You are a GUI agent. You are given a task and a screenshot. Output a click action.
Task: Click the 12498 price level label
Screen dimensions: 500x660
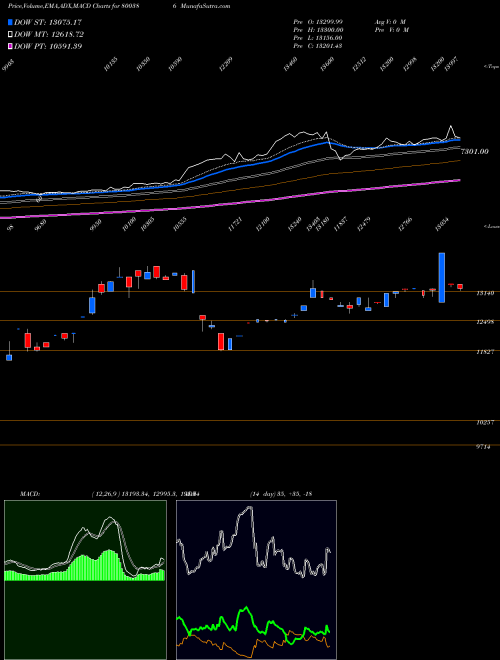(x=484, y=322)
